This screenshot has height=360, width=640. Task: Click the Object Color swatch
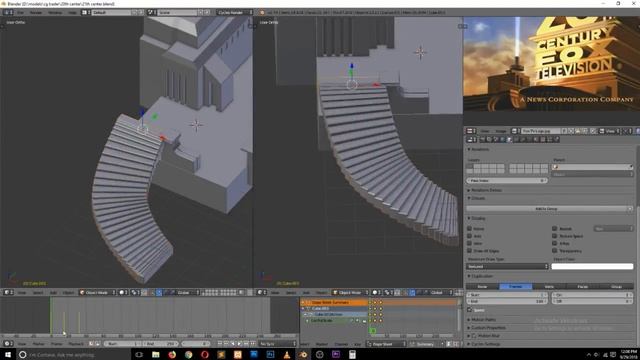coord(592,266)
